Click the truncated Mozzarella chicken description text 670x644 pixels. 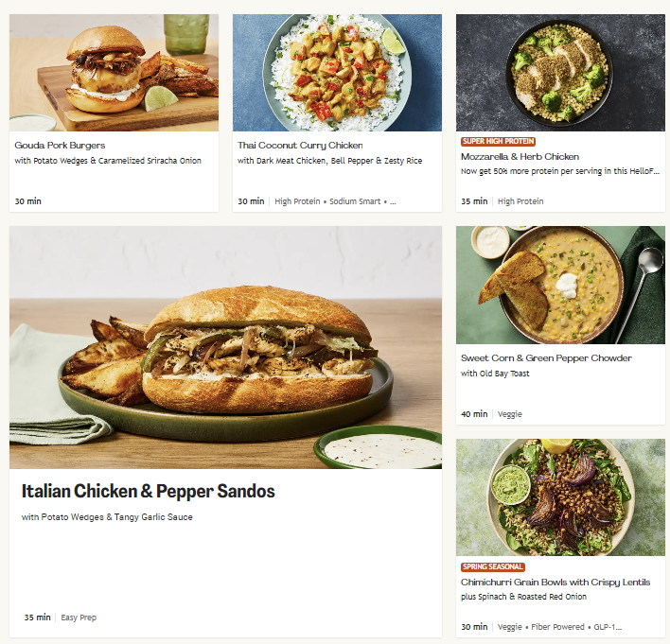click(x=560, y=171)
